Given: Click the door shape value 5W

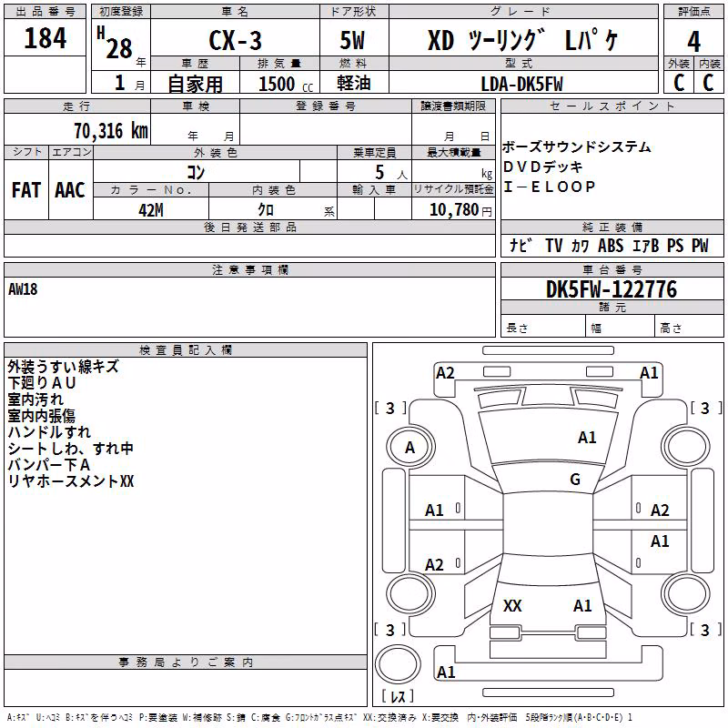Looking at the screenshot, I should click(x=352, y=40).
